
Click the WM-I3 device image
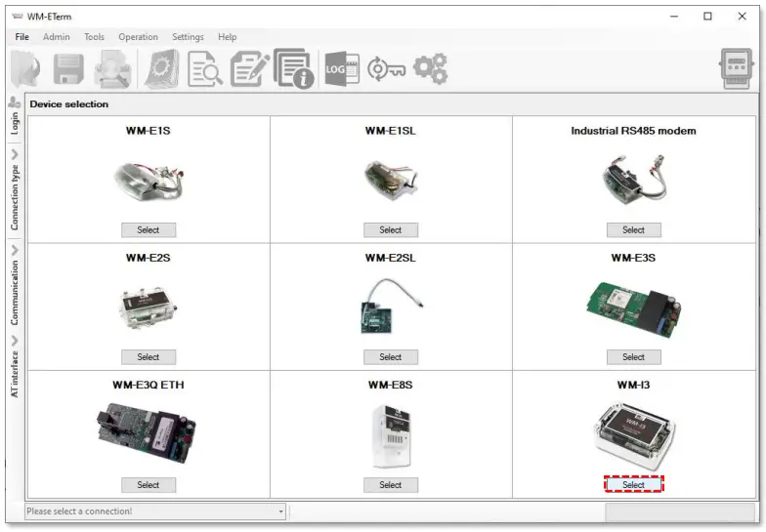[x=634, y=435]
